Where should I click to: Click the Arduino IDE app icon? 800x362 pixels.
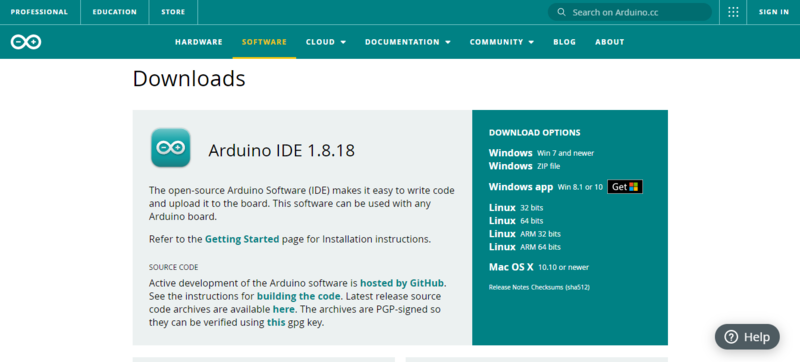click(x=171, y=148)
